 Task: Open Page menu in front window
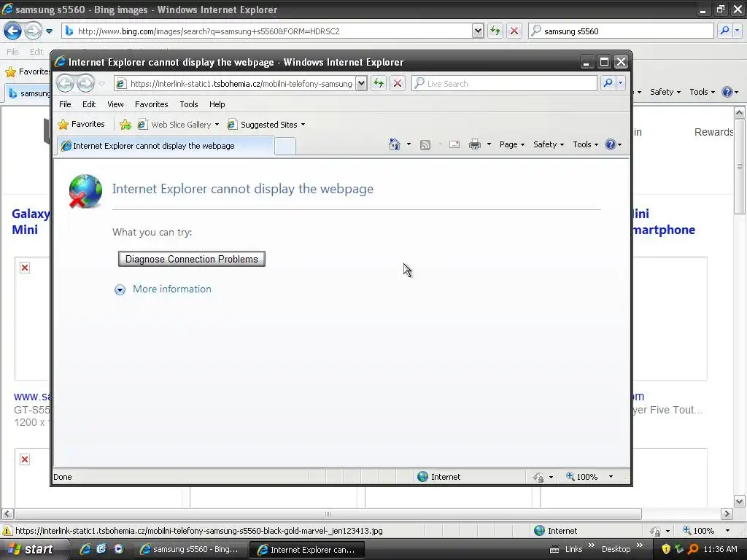point(511,144)
